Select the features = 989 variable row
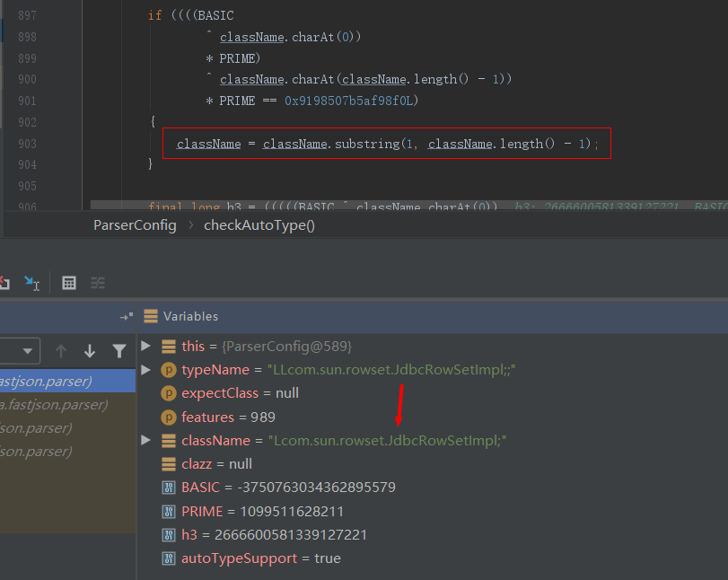The height and width of the screenshot is (580, 728). coord(433,417)
